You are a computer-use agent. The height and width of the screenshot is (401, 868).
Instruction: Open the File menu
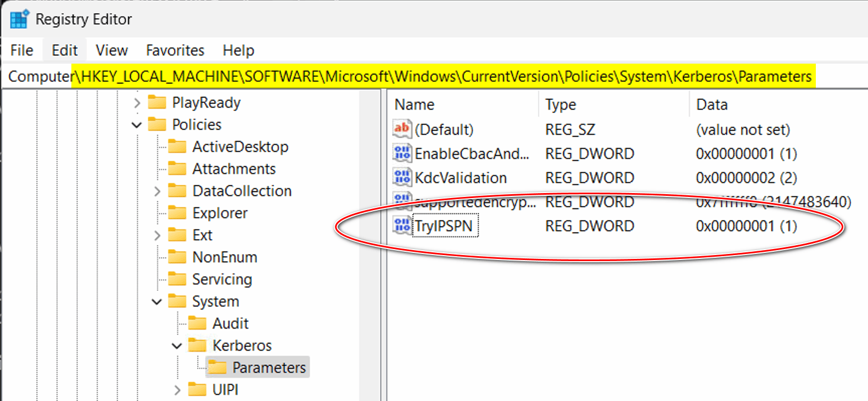(x=22, y=50)
